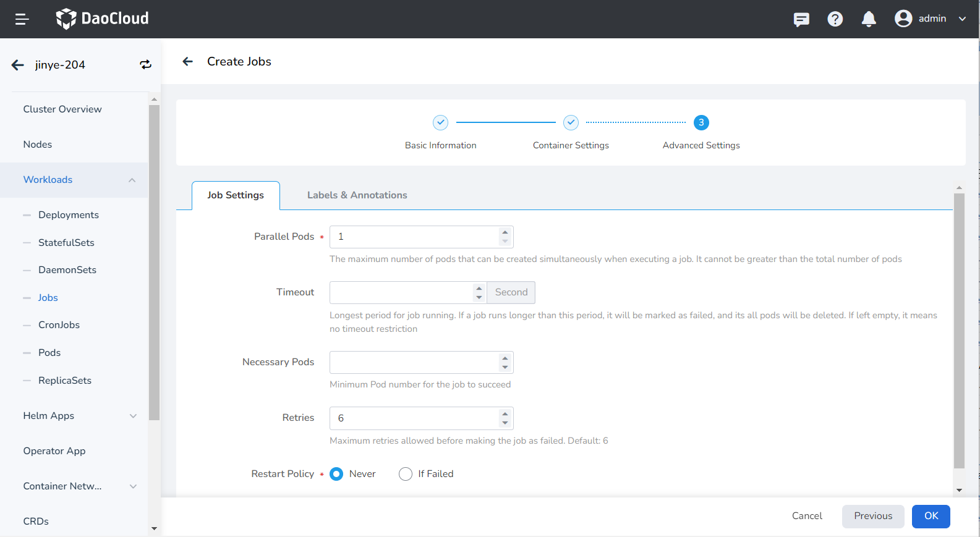This screenshot has height=537, width=980.
Task: Open the notifications bell
Action: point(869,19)
